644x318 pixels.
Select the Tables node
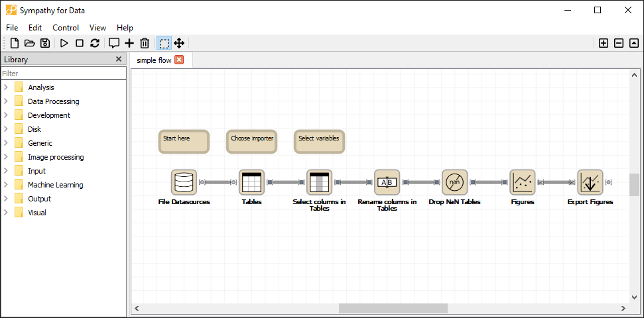tap(252, 182)
